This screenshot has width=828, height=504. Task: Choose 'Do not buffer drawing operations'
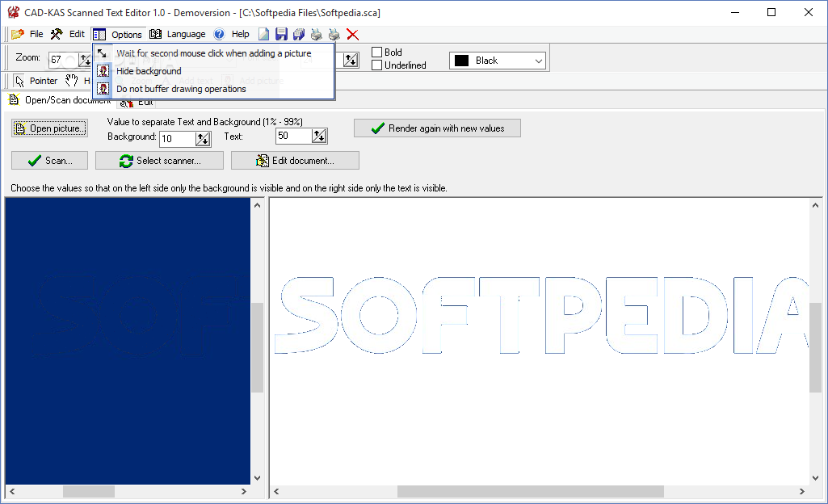point(213,89)
